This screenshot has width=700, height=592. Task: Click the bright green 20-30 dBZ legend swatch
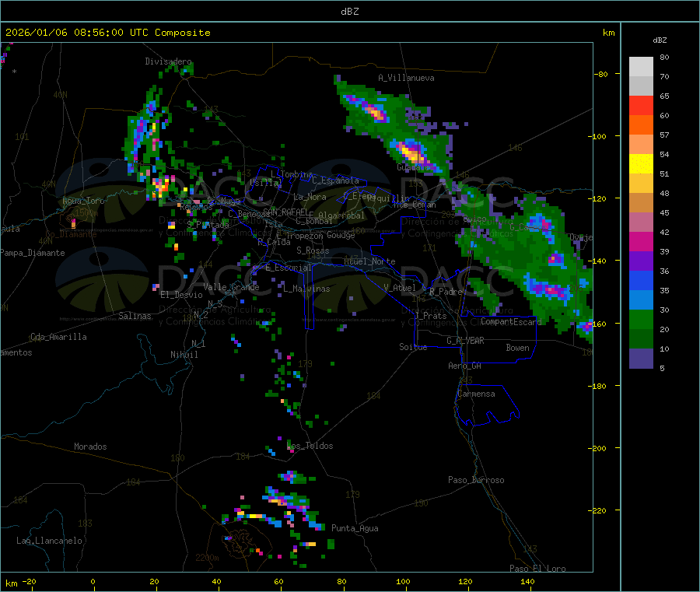coord(641,319)
